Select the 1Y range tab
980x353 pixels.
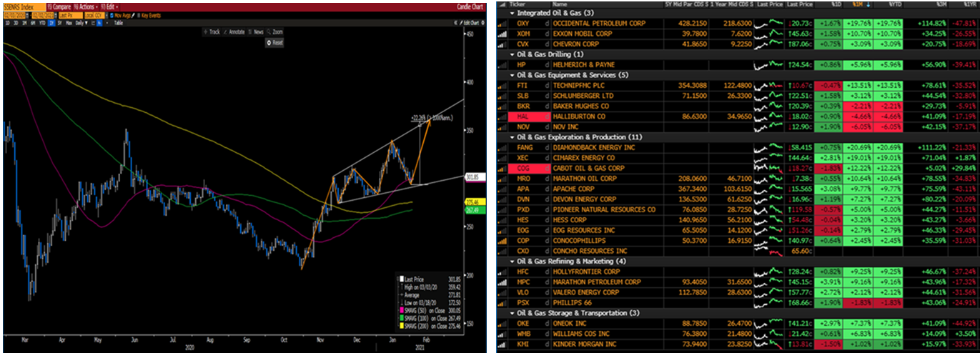pos(51,23)
